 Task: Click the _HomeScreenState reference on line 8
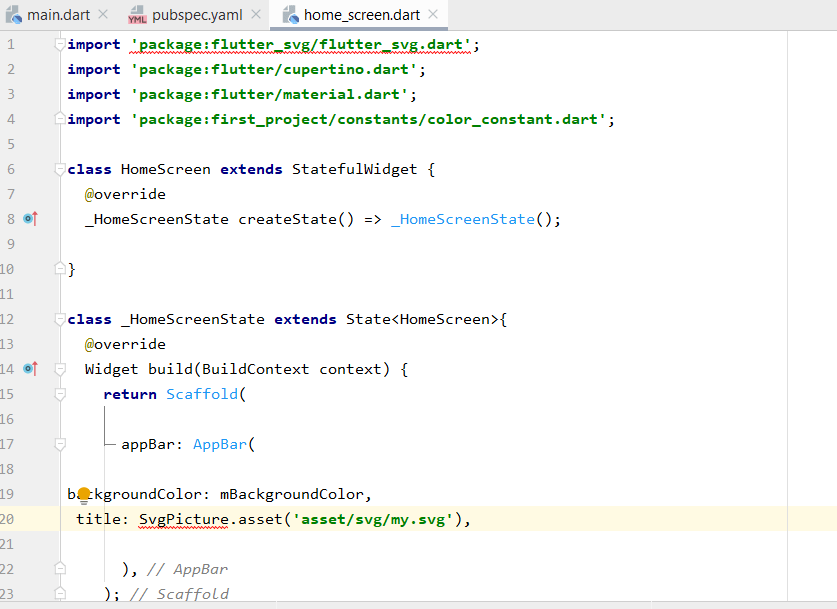pyautogui.click(x=463, y=218)
